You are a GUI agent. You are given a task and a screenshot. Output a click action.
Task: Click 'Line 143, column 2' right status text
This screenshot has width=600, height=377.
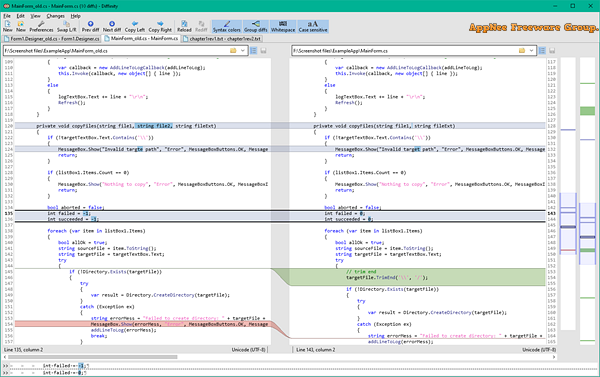pyautogui.click(x=316, y=350)
